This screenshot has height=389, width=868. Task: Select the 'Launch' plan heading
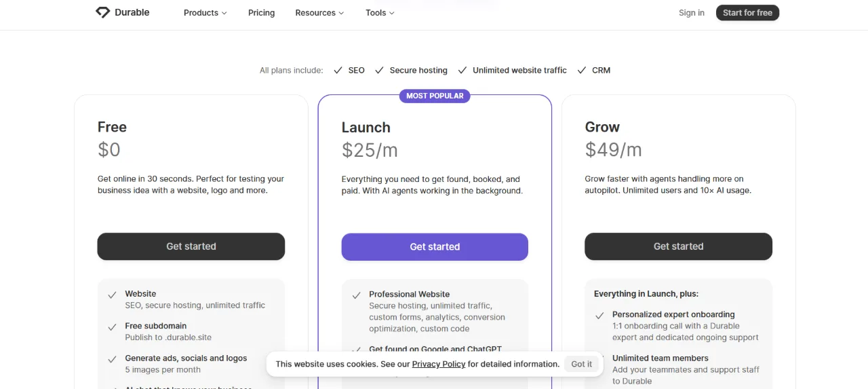366,128
